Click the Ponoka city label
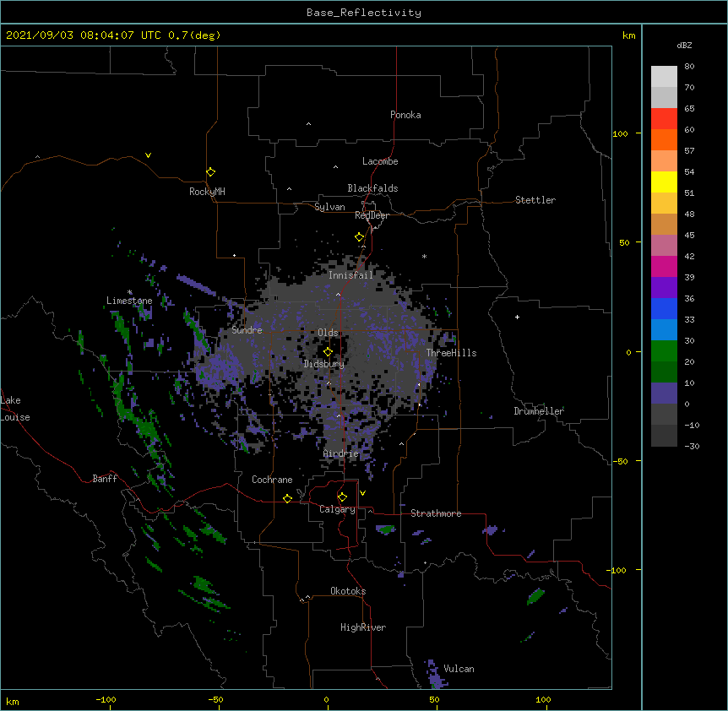Screen dimensions: 728x711 [405, 115]
